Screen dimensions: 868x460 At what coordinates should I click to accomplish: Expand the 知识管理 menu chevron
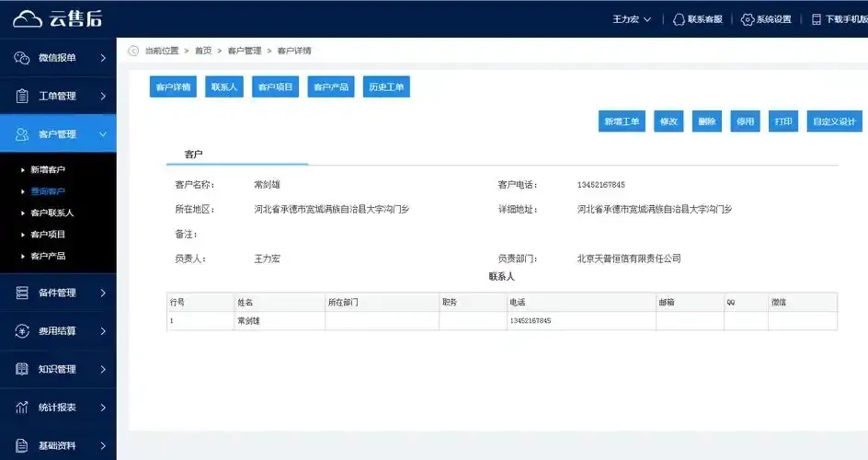tap(103, 369)
